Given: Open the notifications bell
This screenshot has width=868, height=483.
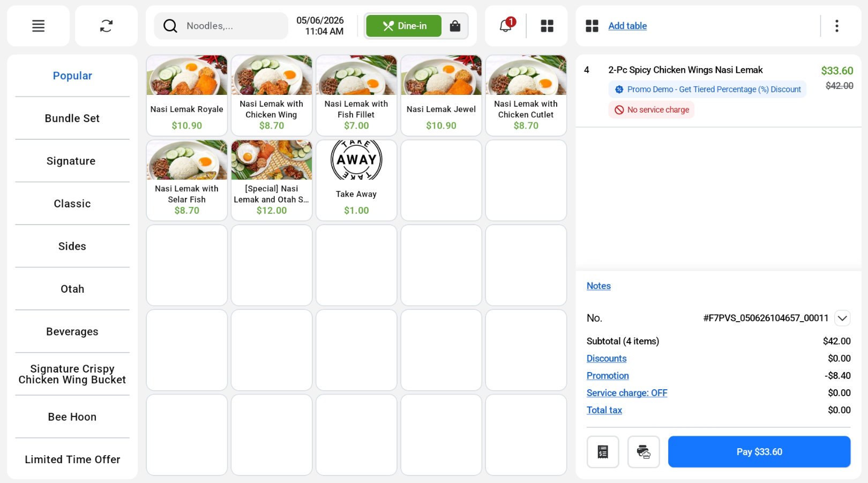Looking at the screenshot, I should [x=506, y=25].
